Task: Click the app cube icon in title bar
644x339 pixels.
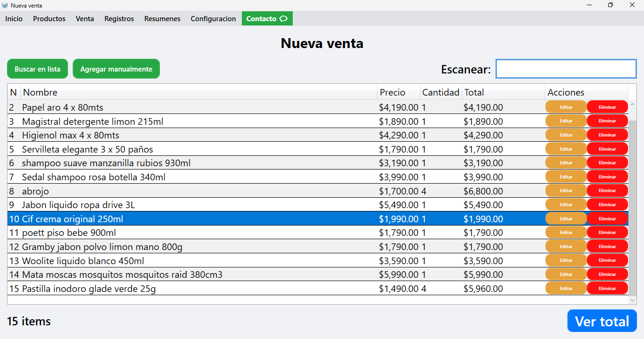Action: tap(5, 5)
